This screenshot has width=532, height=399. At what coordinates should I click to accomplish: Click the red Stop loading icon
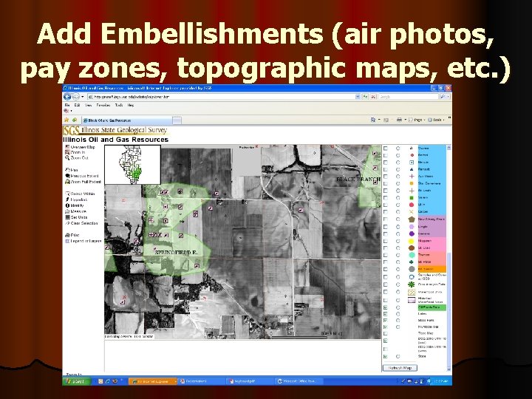pos(373,97)
